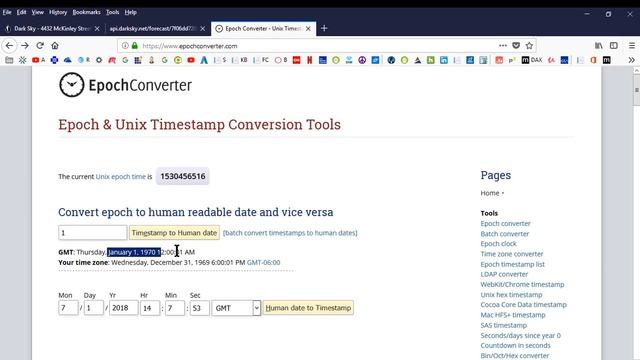640x360 pixels.
Task: Show site info next to the padlock
Action: [125, 46]
